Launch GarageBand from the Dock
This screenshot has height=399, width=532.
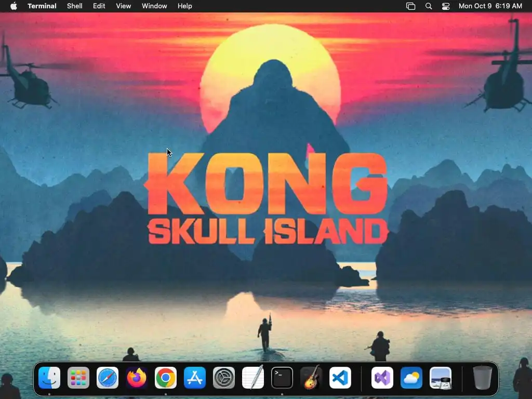coord(311,378)
